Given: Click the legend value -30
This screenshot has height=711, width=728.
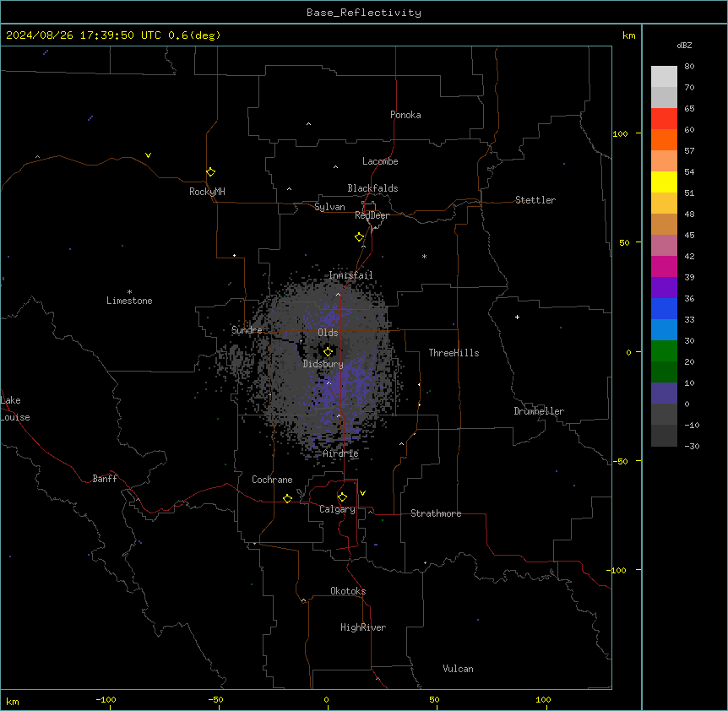Looking at the screenshot, I should click(x=692, y=446).
